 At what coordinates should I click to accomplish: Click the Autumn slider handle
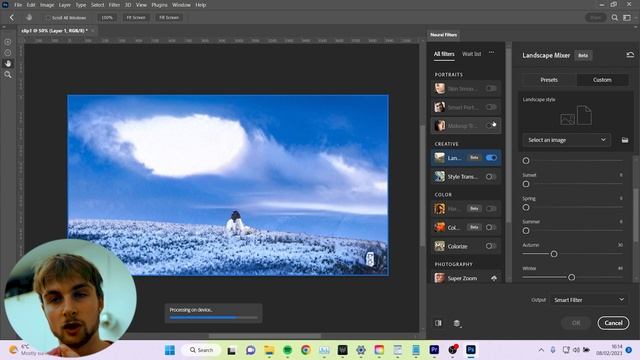(554, 254)
